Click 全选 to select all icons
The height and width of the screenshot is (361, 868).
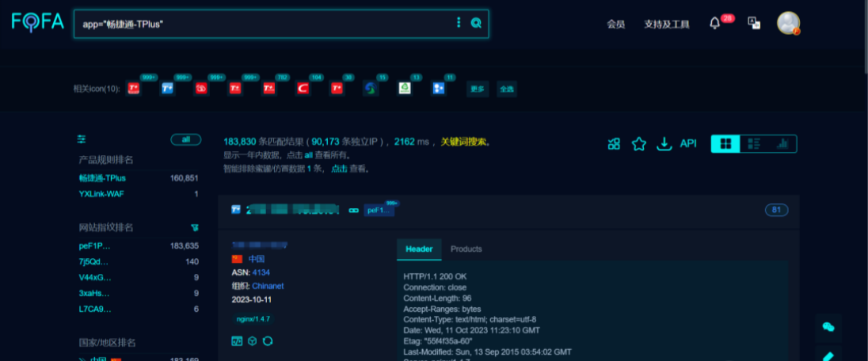point(507,89)
